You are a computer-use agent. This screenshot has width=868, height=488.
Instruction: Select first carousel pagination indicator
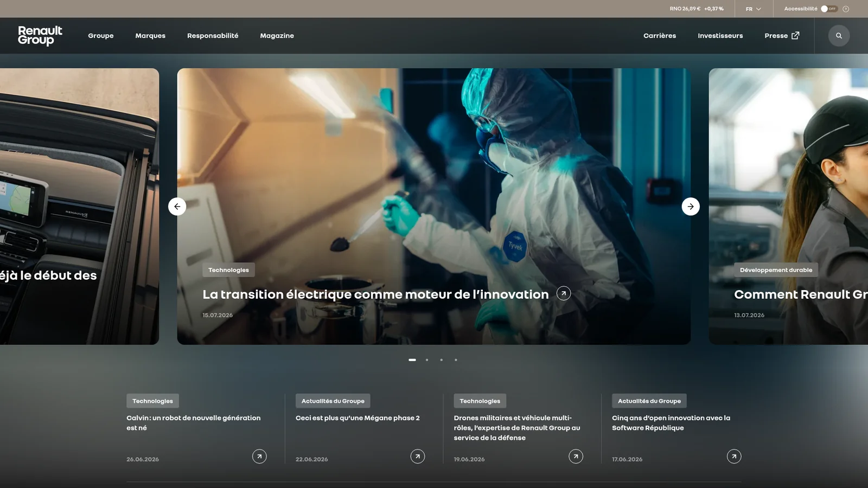tap(412, 360)
